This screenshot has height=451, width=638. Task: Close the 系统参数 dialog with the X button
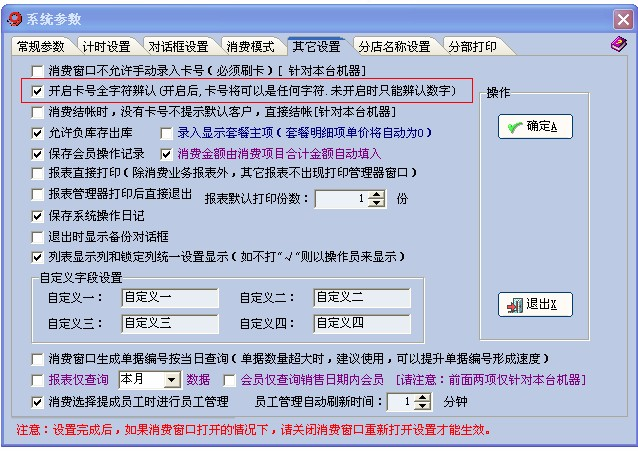click(619, 18)
